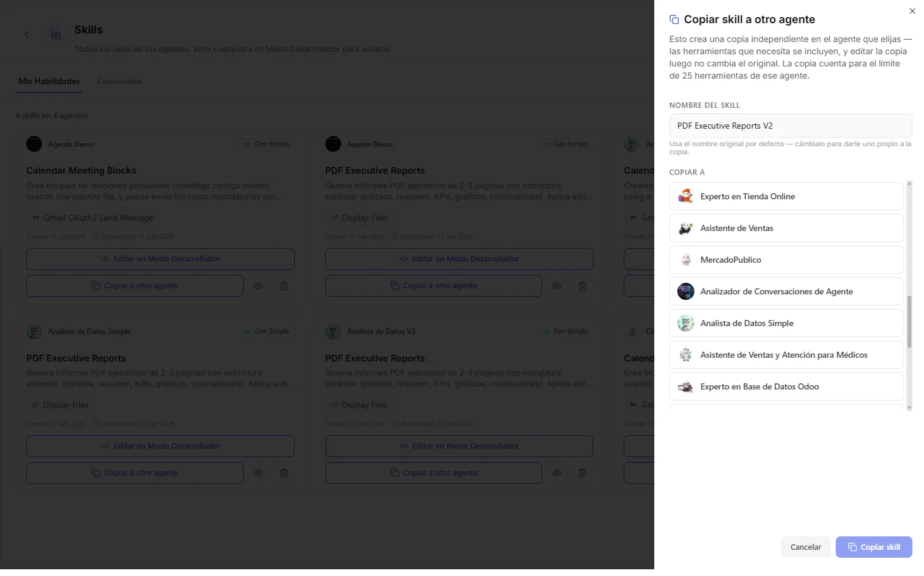This screenshot has height=576, width=924.
Task: Click eye icon on Agente Demo PDF Executive Reports
Action: click(x=557, y=286)
